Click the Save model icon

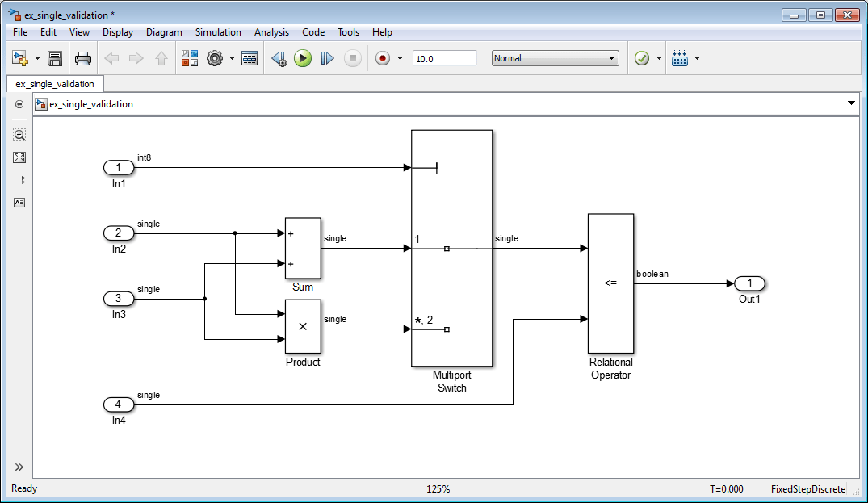(x=55, y=58)
